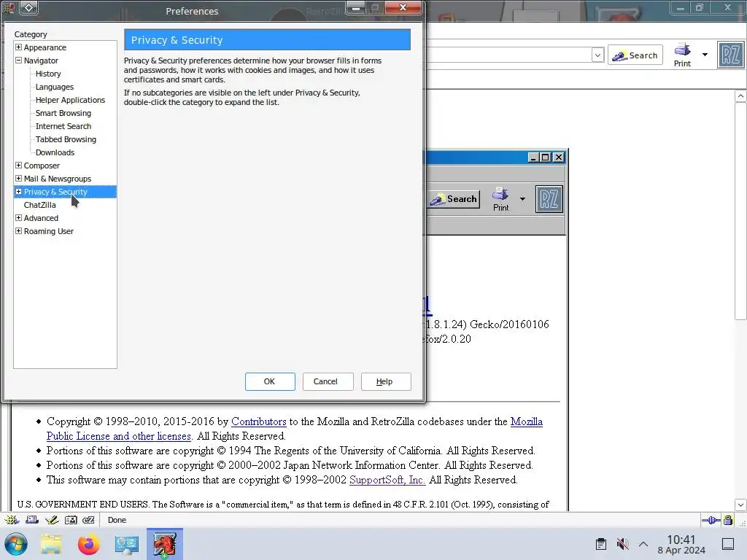Confirm preferences with OK
Image resolution: width=747 pixels, height=560 pixels.
point(270,381)
